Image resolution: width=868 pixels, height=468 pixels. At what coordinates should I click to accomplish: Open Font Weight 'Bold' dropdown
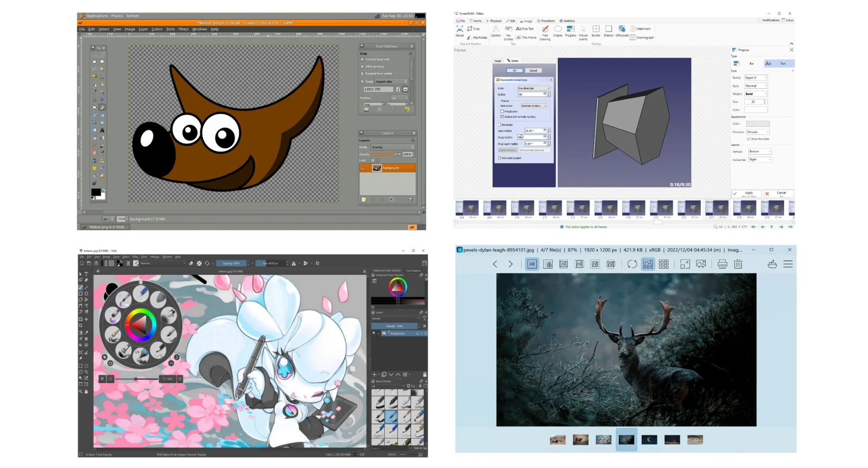tap(756, 94)
